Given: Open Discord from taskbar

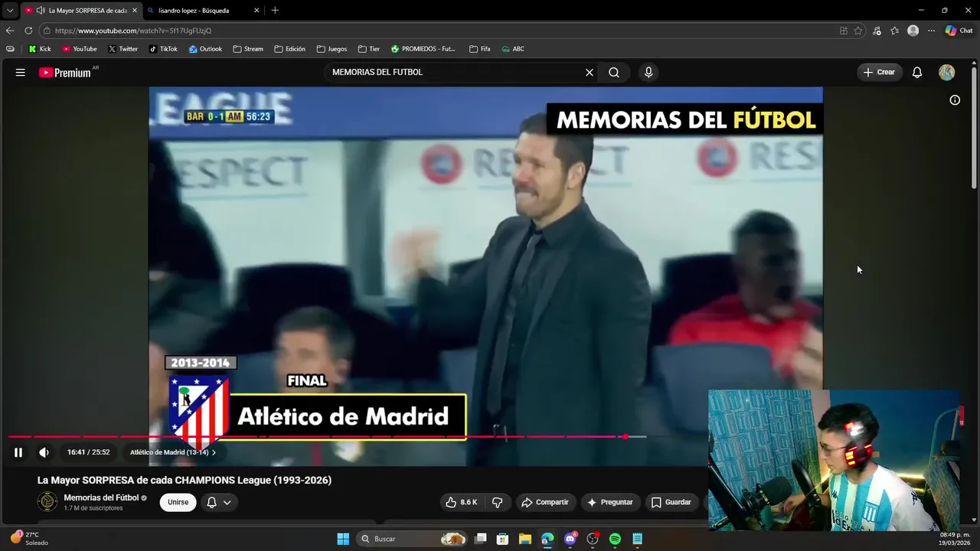Looking at the screenshot, I should click(x=570, y=539).
